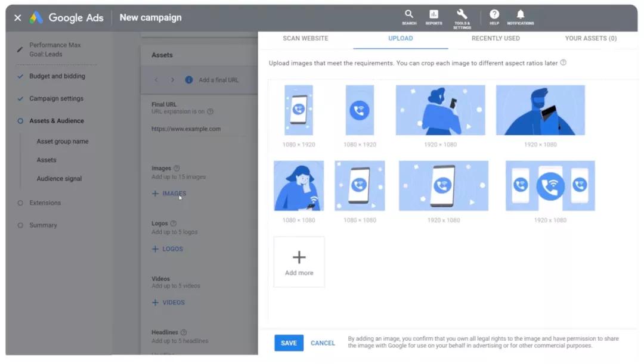
Task: Edit campaign goal with the pencil icon
Action: (x=20, y=49)
